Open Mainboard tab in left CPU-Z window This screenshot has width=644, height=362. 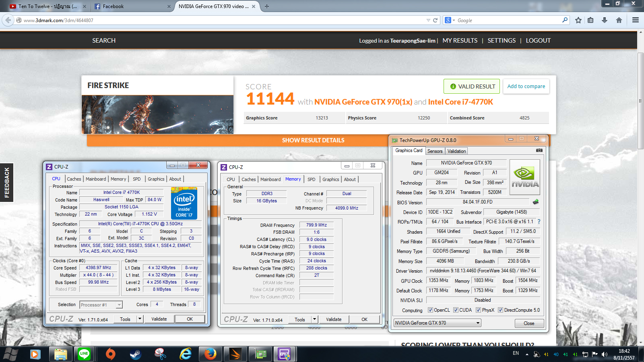point(96,179)
